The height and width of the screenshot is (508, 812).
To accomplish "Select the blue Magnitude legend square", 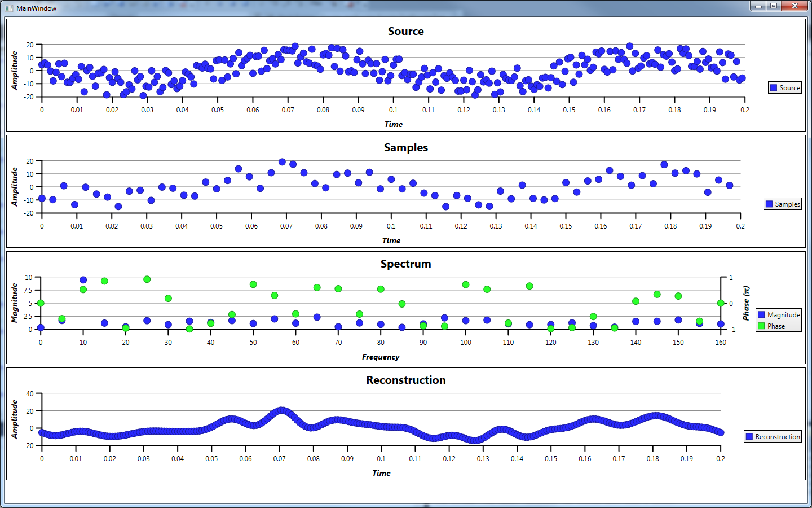I will pos(761,315).
